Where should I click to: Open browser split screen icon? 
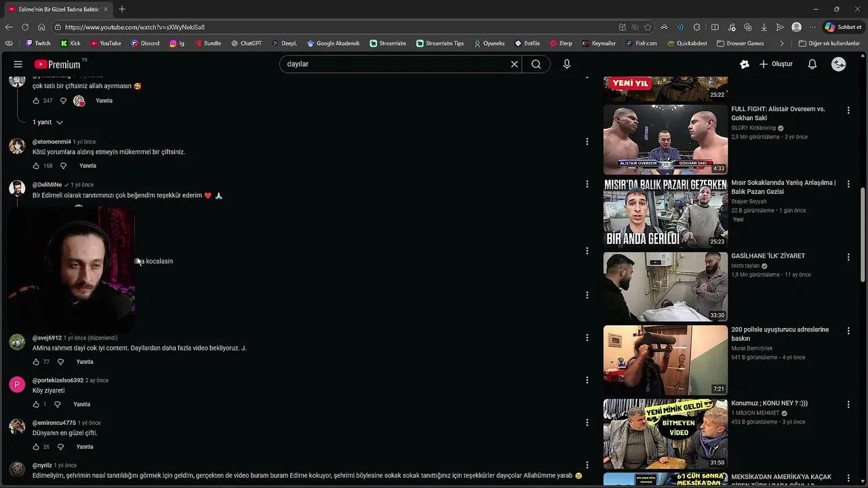[715, 27]
